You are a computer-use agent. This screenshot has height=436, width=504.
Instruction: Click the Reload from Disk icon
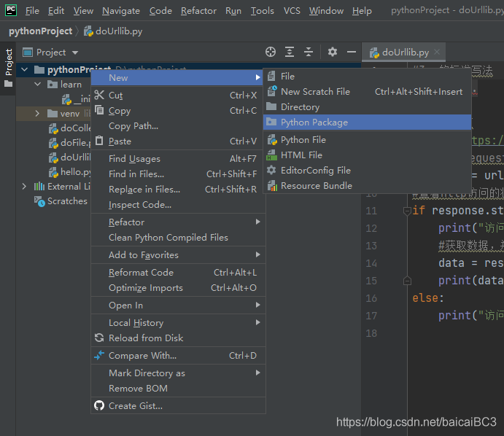pos(100,338)
